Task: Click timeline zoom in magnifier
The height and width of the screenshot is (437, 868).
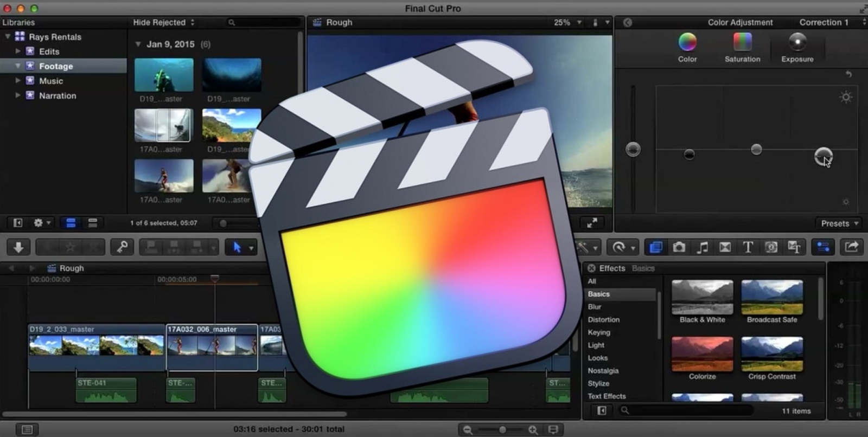Action: [533, 430]
